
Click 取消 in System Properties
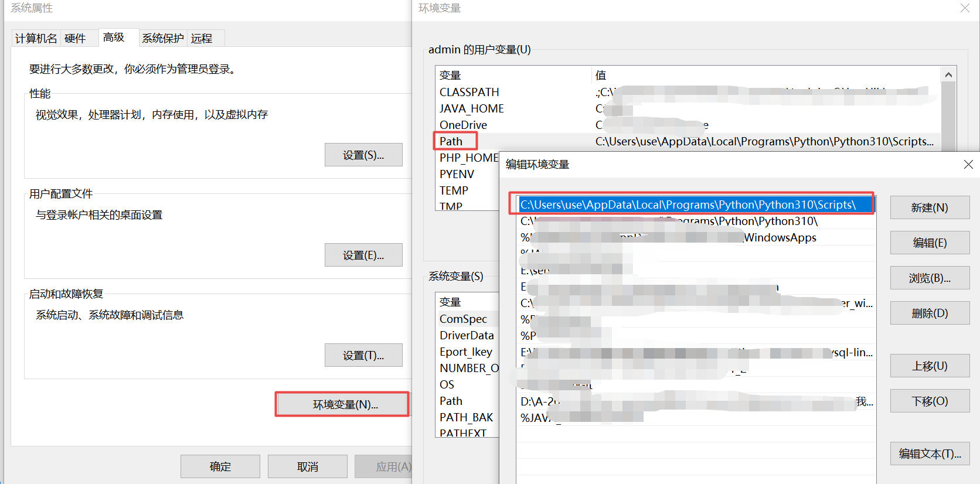point(308,466)
